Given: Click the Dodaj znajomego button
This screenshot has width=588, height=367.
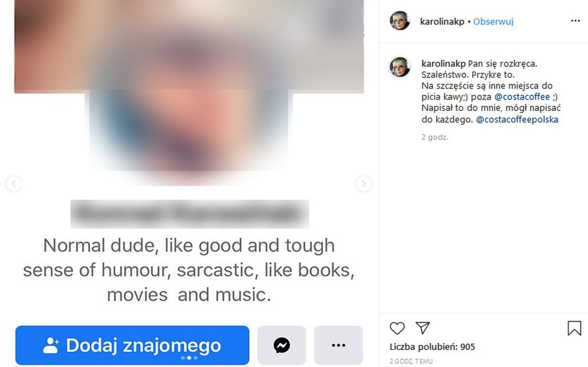Looking at the screenshot, I should pos(132,345).
